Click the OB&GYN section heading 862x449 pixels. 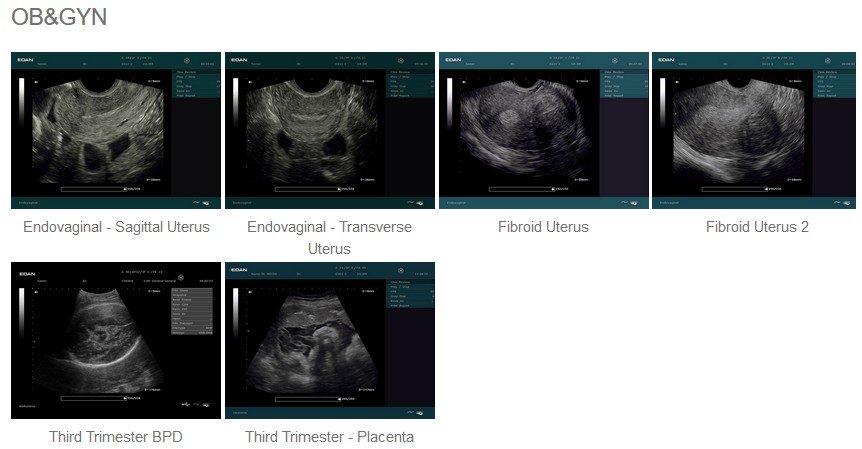coord(59,17)
